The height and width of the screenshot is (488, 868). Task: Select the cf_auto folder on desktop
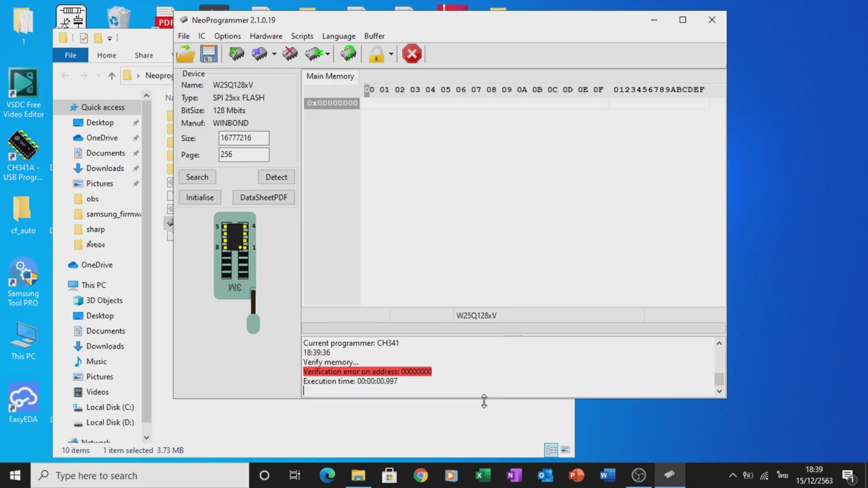(x=23, y=215)
